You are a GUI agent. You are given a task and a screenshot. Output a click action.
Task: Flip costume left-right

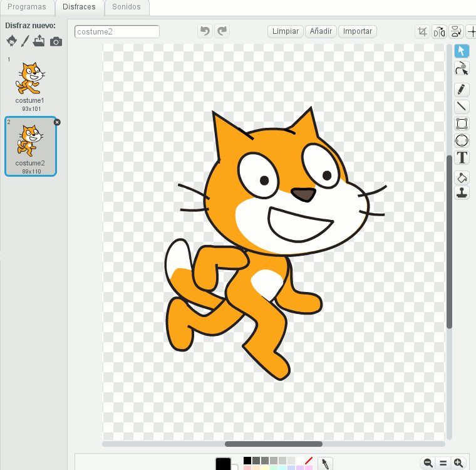point(439,31)
